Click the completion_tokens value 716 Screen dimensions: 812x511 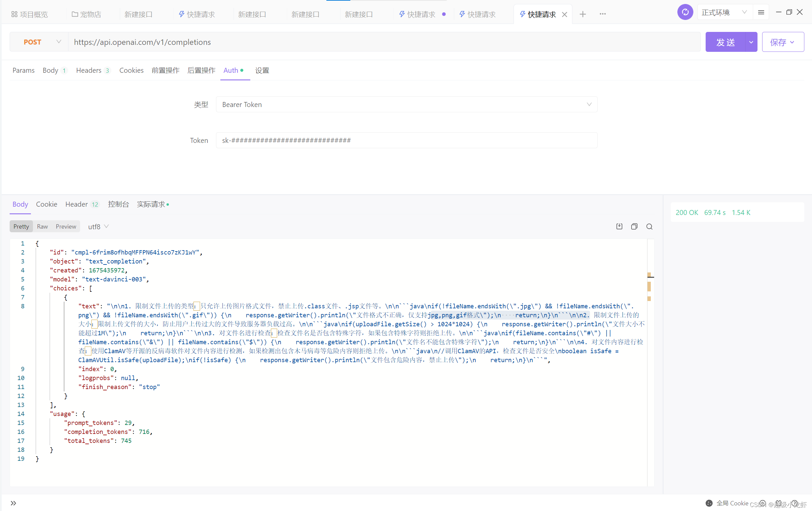[144, 432]
